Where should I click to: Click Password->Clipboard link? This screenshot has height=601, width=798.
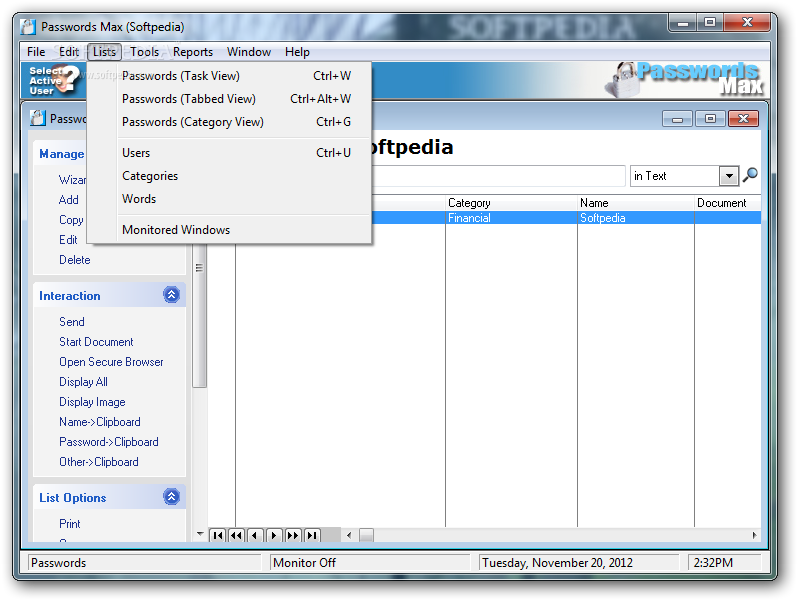(x=109, y=442)
